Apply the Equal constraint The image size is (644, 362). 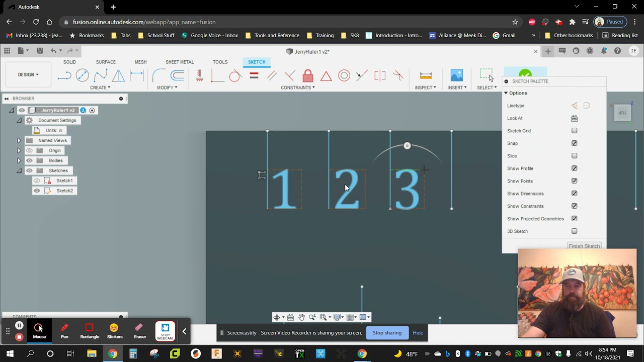tap(254, 76)
